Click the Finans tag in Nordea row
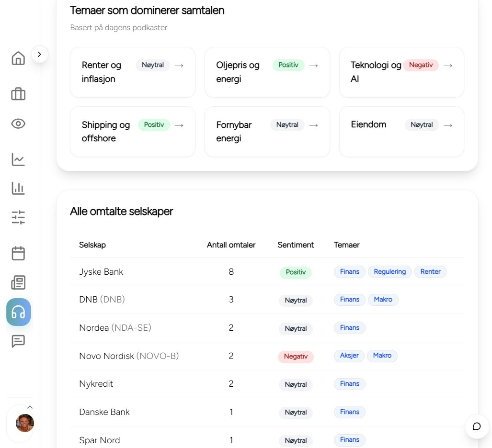 point(350,328)
